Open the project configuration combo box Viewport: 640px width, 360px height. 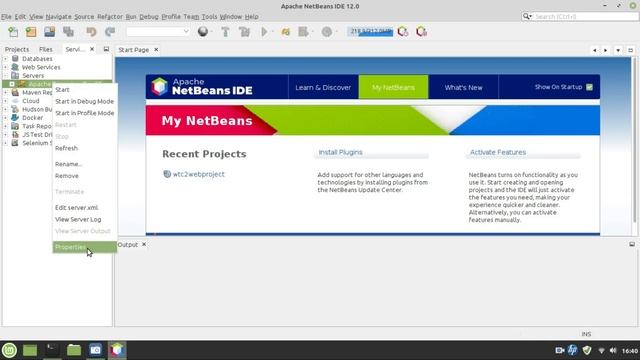click(x=158, y=31)
